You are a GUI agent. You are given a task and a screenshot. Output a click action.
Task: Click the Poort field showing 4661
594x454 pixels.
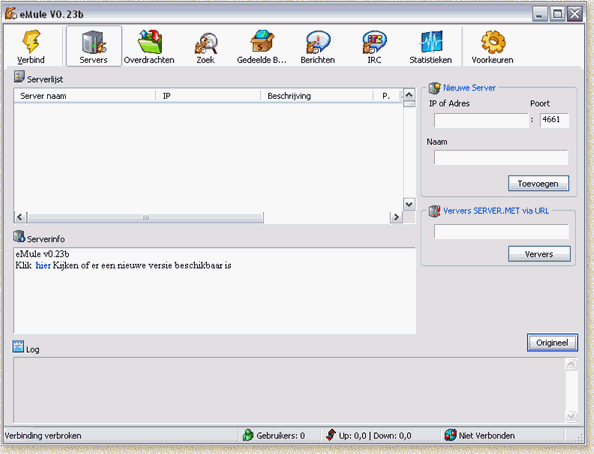point(554,121)
